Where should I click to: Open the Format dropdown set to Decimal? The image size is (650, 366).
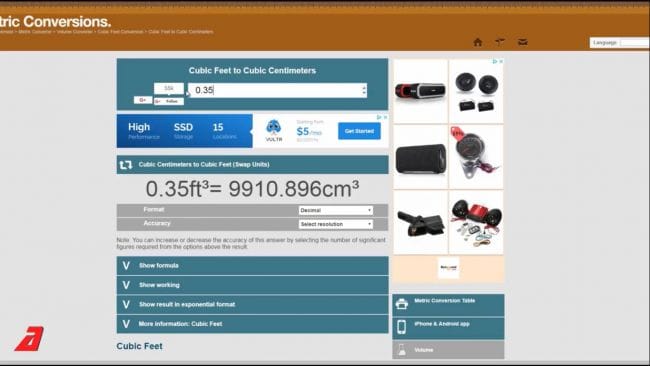(x=335, y=211)
